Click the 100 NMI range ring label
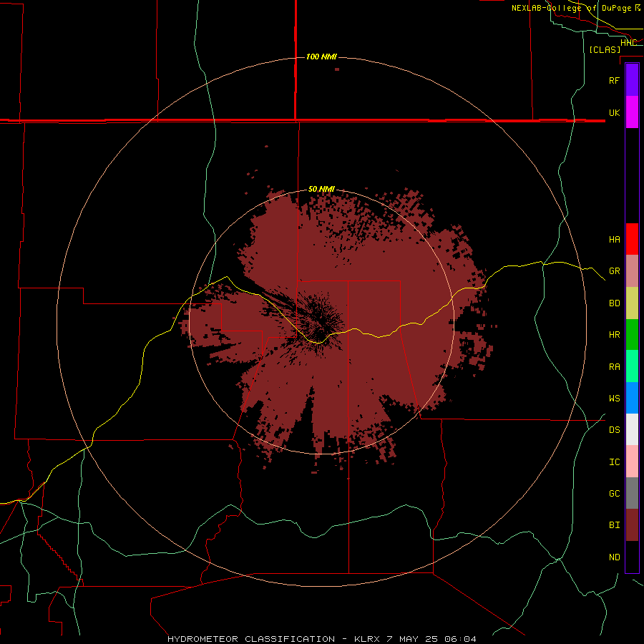 (321, 57)
